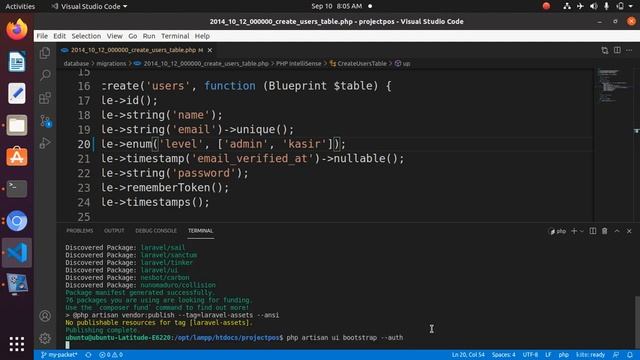
Task: Click CreateUsersTable breadcrumb segment
Action: pos(358,64)
